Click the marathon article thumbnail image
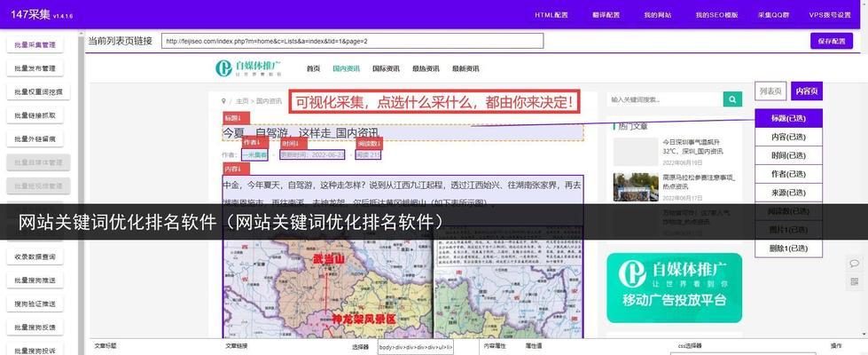This screenshot has height=355, width=868. click(x=636, y=187)
